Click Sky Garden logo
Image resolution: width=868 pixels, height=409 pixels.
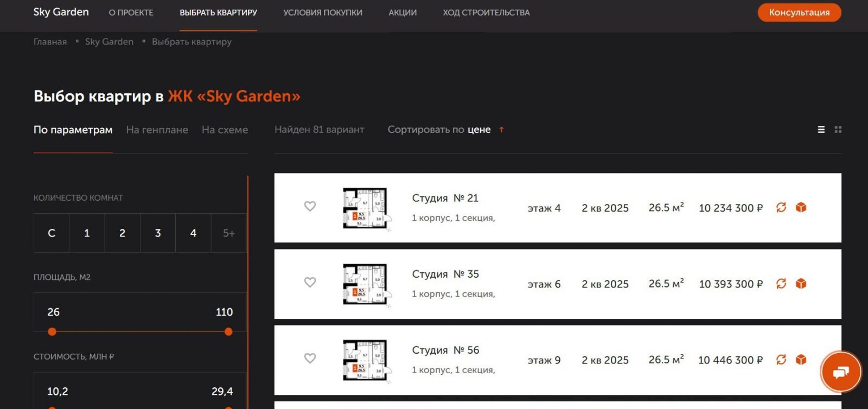(61, 12)
